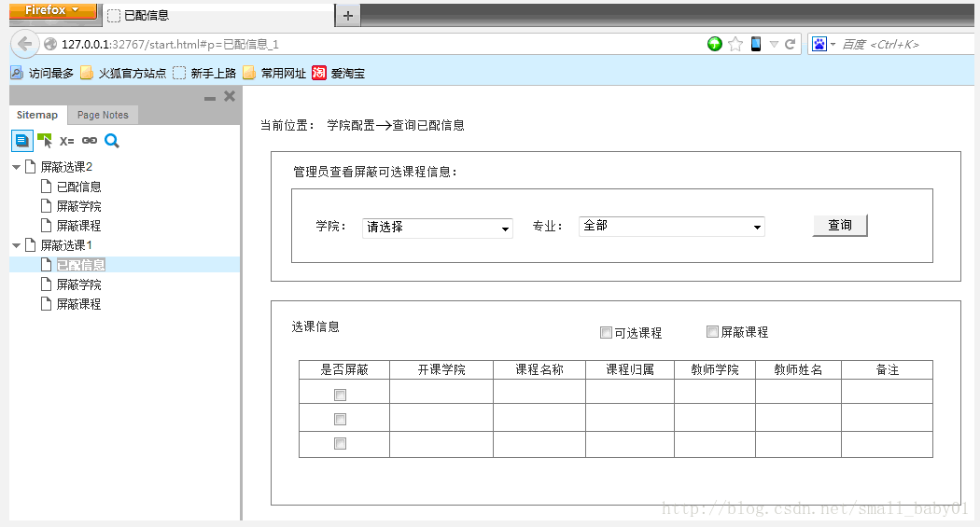980x527 pixels.
Task: Select 已配信息 under 屏蔽选课2
Action: [x=78, y=187]
